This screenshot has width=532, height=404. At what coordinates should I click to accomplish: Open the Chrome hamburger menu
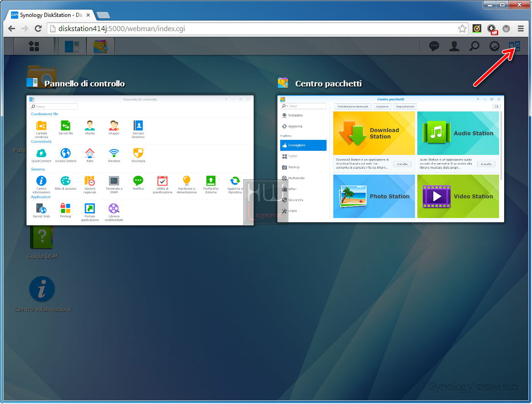(x=521, y=29)
